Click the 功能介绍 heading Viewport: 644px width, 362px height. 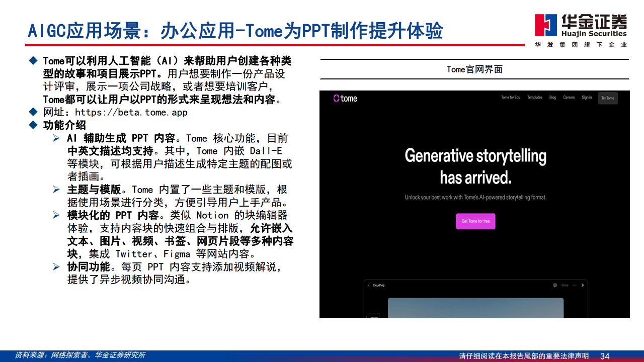click(x=64, y=125)
